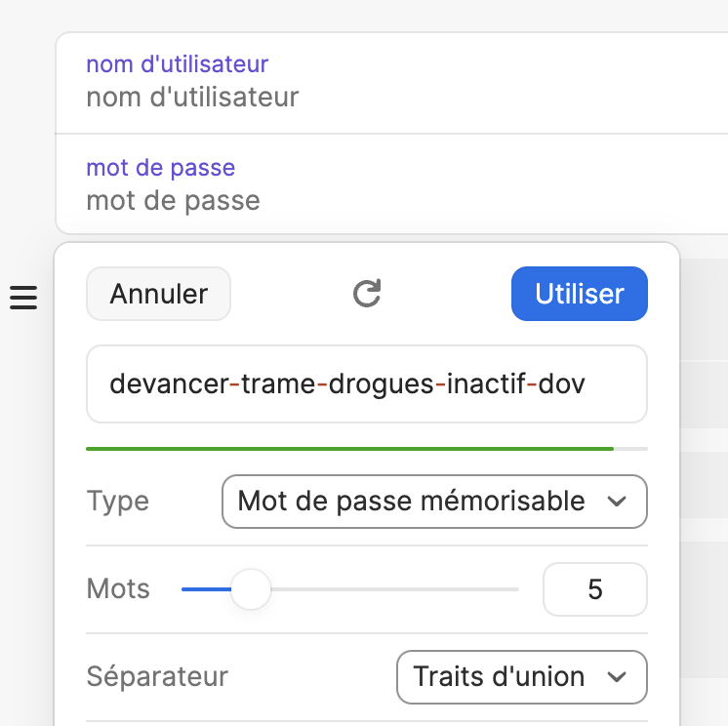Click the chevron in the Séparateur selector
The image size is (728, 726).
[x=617, y=677]
